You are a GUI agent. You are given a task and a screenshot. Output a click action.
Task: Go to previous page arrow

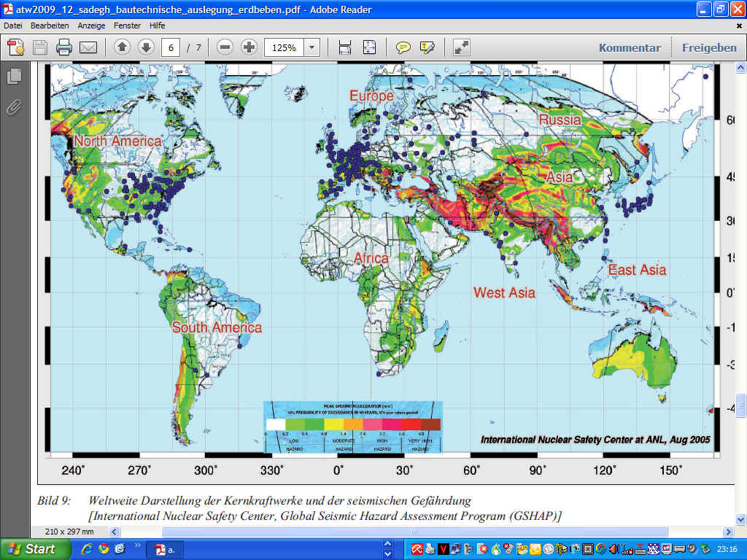click(122, 47)
